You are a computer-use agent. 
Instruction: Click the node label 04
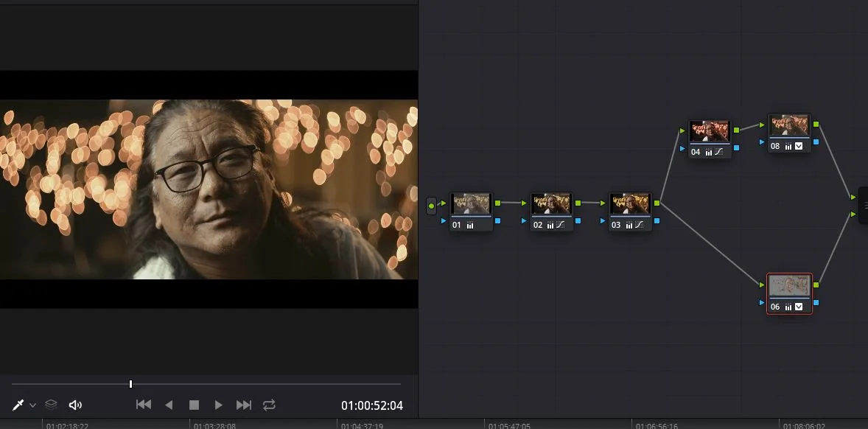click(x=696, y=153)
